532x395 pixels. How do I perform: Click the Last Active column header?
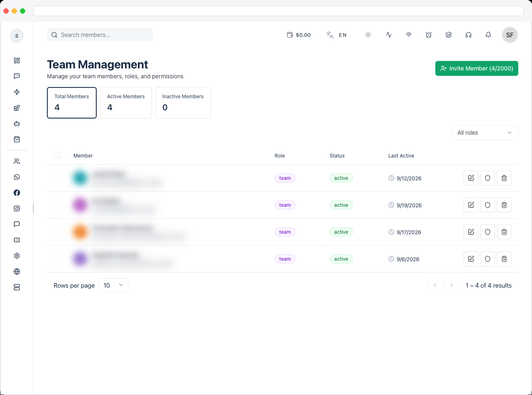(x=401, y=156)
